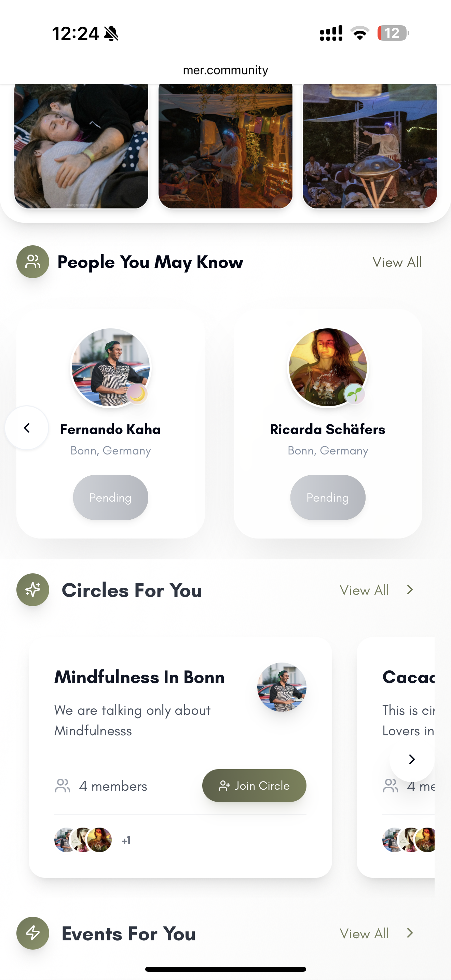Screen dimensions: 451x980
Task: Open Fernando Kaha's profile picture
Action: tap(111, 368)
